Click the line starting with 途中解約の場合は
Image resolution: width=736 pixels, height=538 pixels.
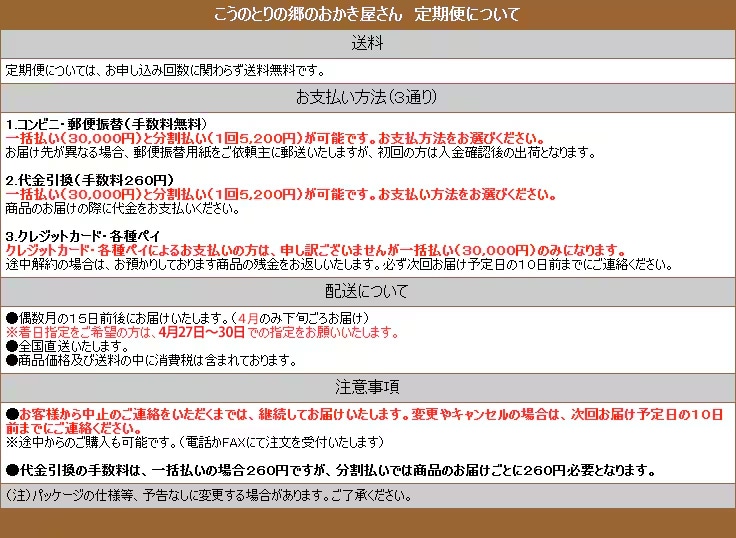click(x=338, y=264)
